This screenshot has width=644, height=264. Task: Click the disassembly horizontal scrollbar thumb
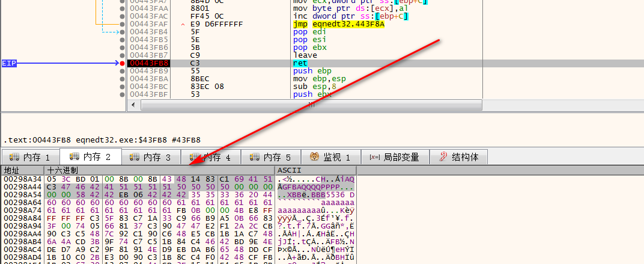311,105
